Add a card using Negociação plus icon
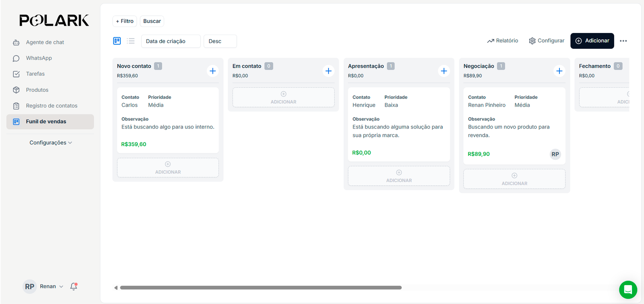 pos(559,71)
